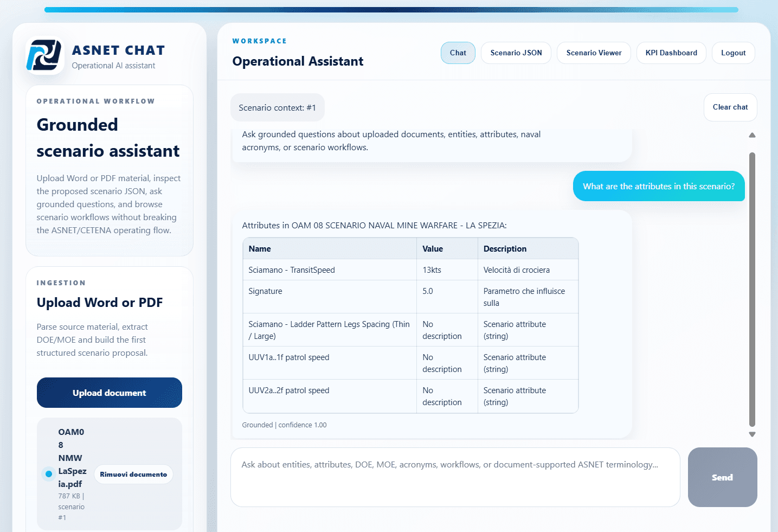The width and height of the screenshot is (778, 532).
Task: Click the Send button
Action: point(722,477)
